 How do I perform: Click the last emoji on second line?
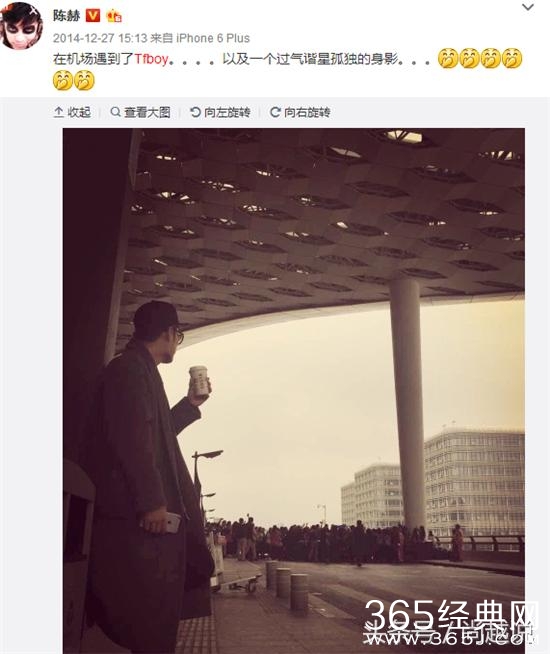[x=85, y=80]
